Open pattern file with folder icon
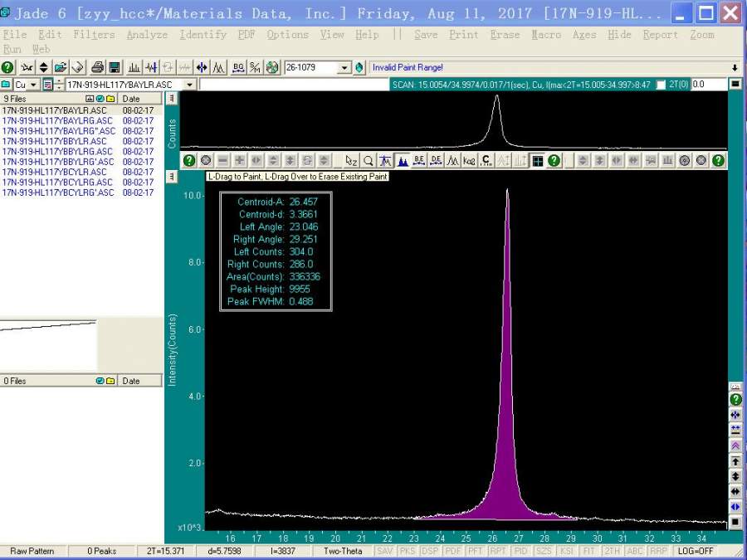Viewport: 747px width, 560px height. click(61, 67)
